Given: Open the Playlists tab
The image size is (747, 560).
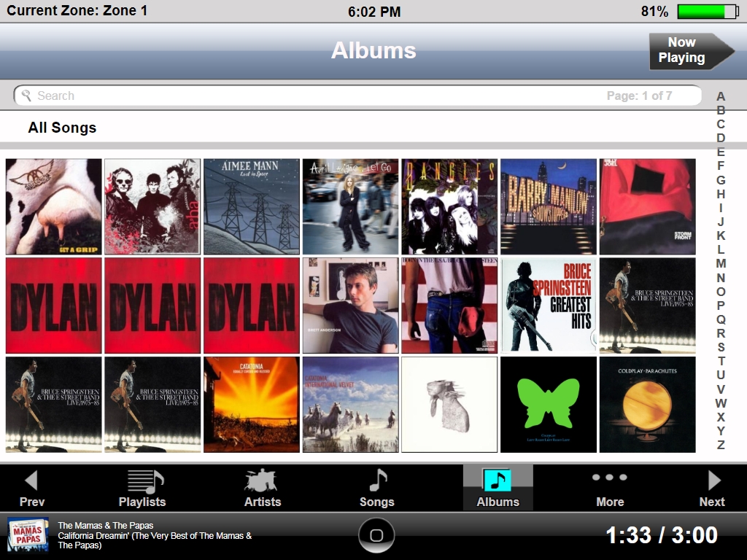Looking at the screenshot, I should 142,488.
